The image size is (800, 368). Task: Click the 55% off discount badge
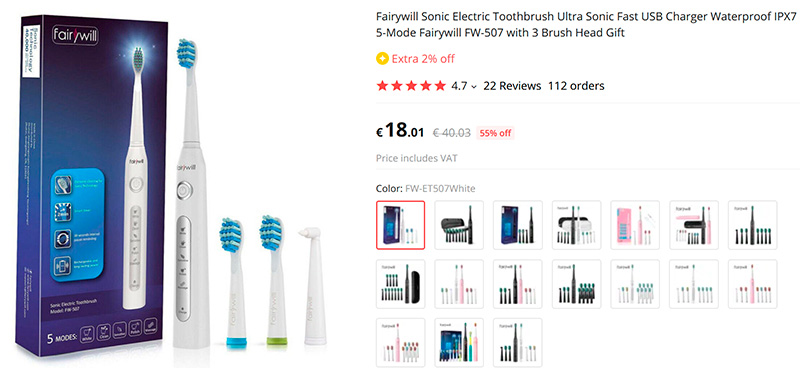click(494, 133)
